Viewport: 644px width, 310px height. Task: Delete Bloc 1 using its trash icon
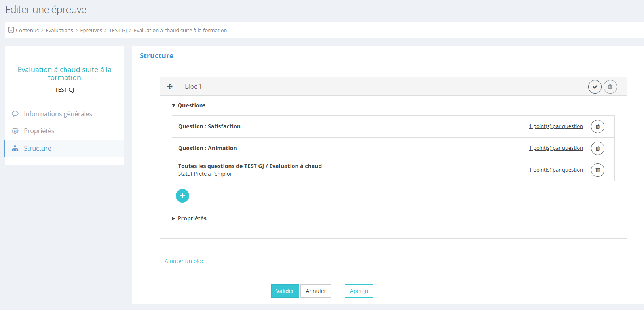[610, 87]
